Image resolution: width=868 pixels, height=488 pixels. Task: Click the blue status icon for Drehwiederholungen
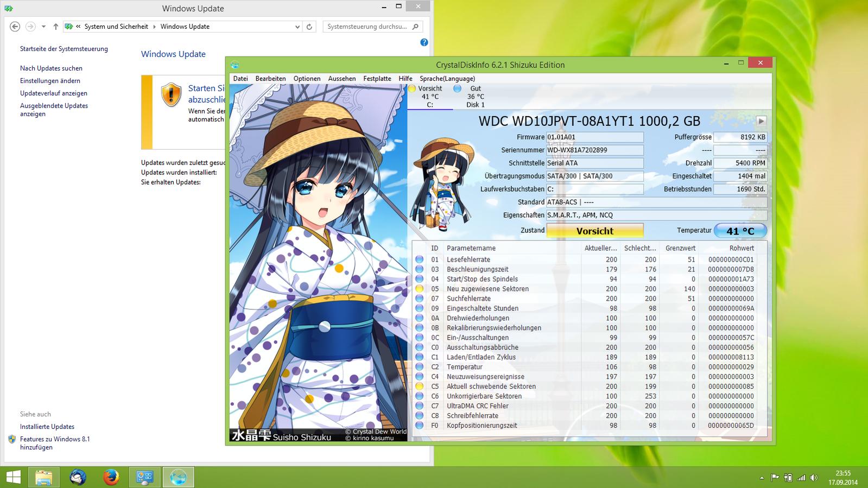pos(419,318)
